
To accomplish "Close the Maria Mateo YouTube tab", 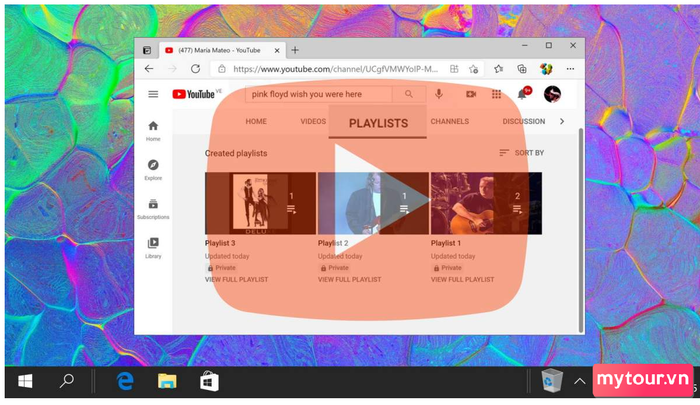I will point(277,50).
